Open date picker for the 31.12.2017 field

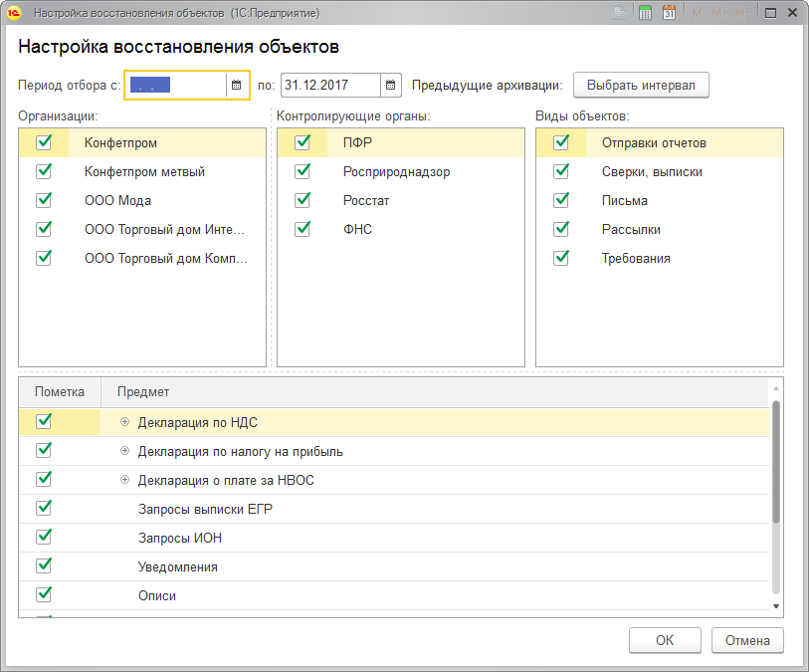[x=391, y=86]
